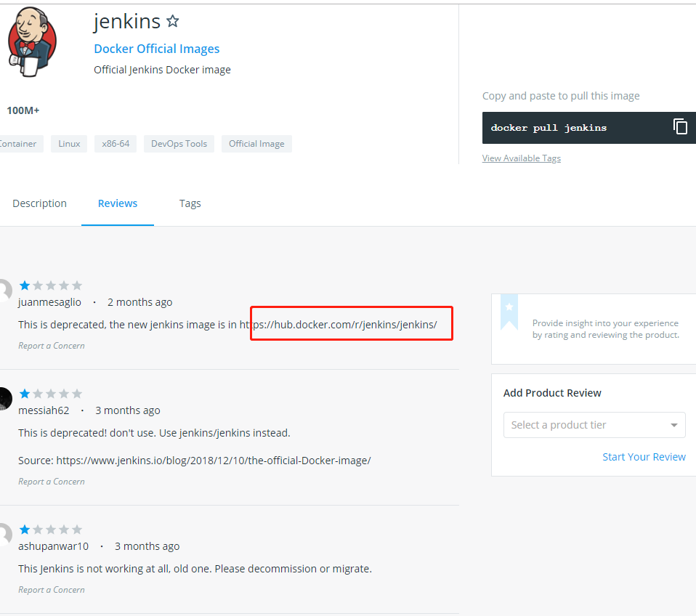This screenshot has width=696, height=616.
Task: Click the hub.docker.com/r/jenkins/jenkins URL text
Action: [x=339, y=325]
